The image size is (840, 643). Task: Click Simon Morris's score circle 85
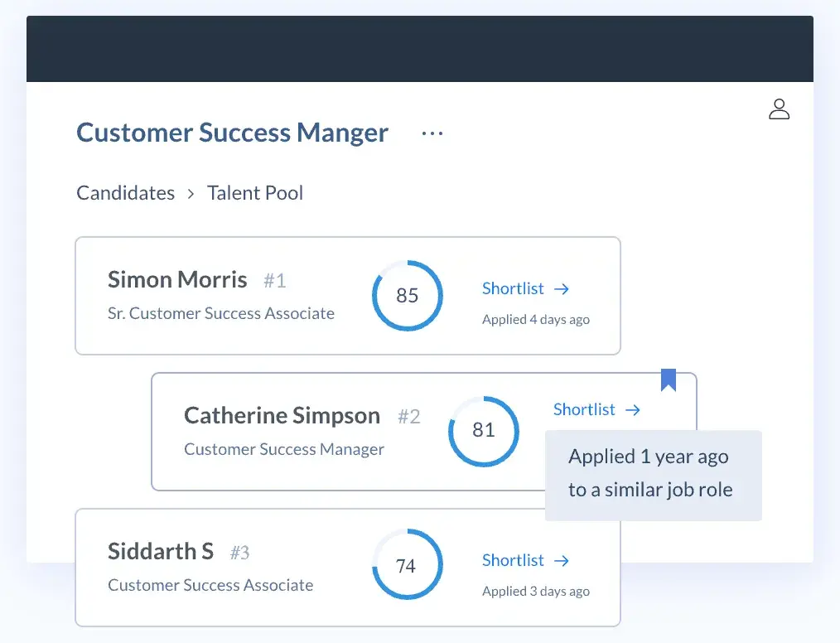pos(407,296)
